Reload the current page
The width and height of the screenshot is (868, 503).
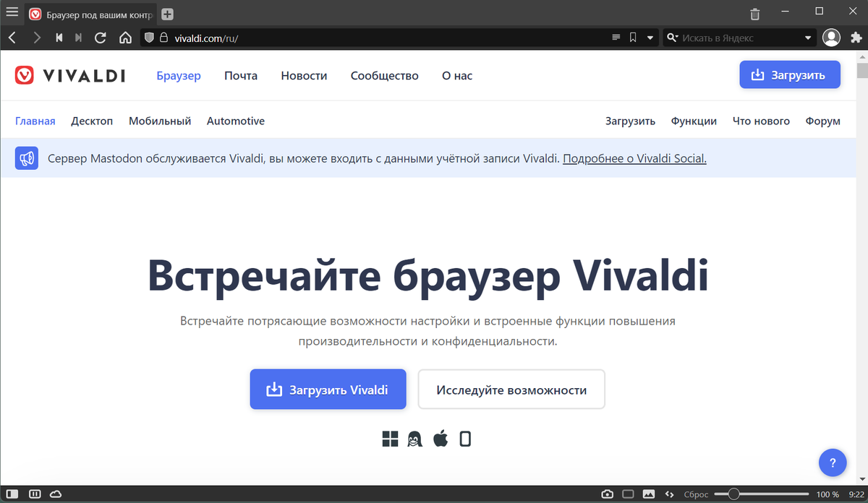click(x=101, y=38)
